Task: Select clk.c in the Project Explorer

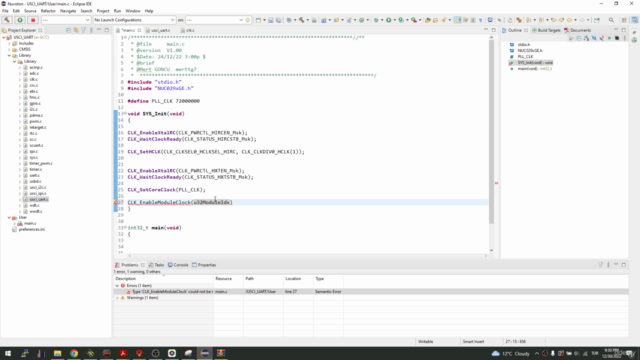Action: pyautogui.click(x=33, y=80)
